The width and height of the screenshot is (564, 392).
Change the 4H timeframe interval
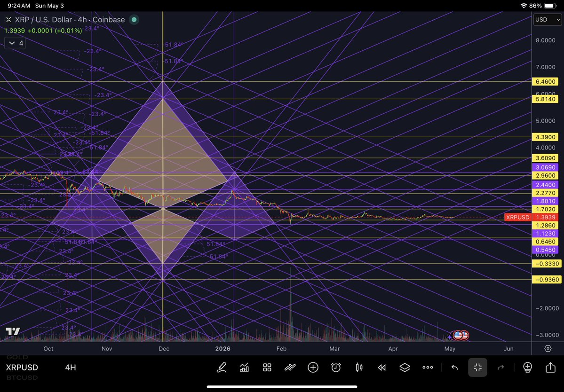71,367
